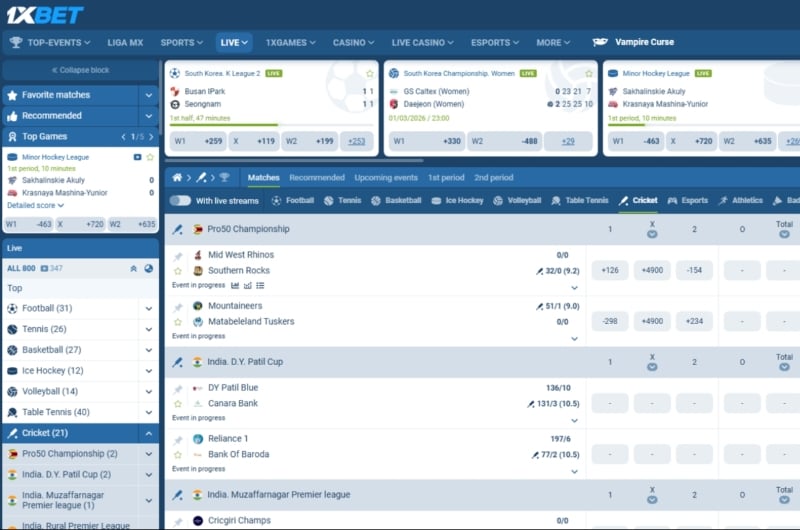Star the Minor Hockey League game in Top Games
This screenshot has width=800, height=530.
(150, 157)
